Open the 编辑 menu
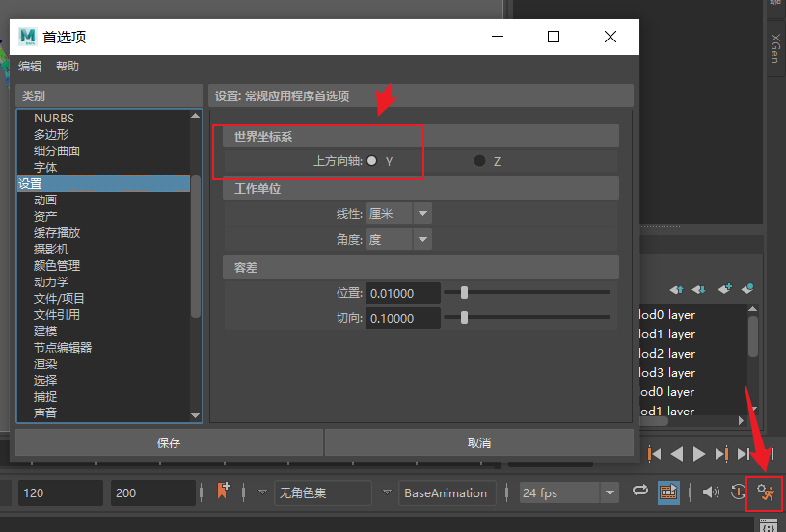786x532 pixels. (30, 66)
